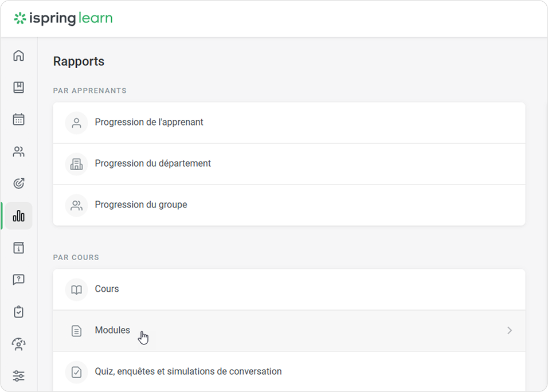The width and height of the screenshot is (548, 392).
Task: Click the iSpring Learn logo
Action: pyautogui.click(x=63, y=18)
